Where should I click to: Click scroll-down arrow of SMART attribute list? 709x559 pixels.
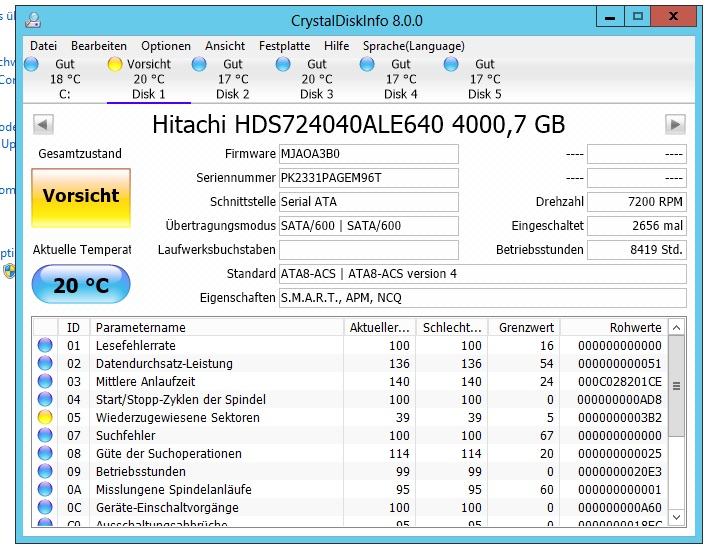(x=676, y=517)
